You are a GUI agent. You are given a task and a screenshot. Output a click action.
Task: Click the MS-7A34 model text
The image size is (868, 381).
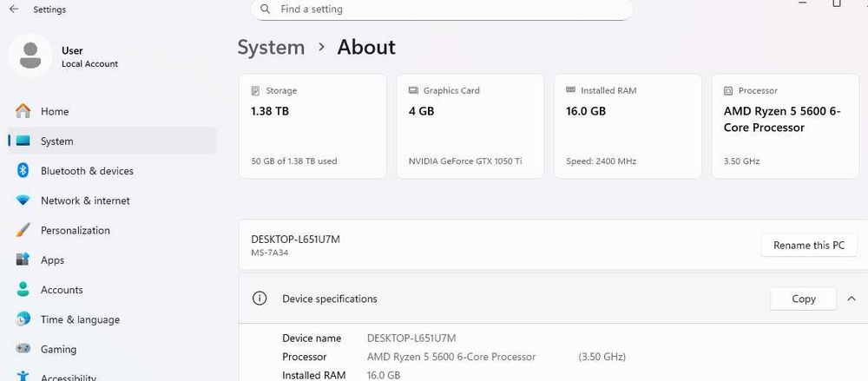click(270, 253)
